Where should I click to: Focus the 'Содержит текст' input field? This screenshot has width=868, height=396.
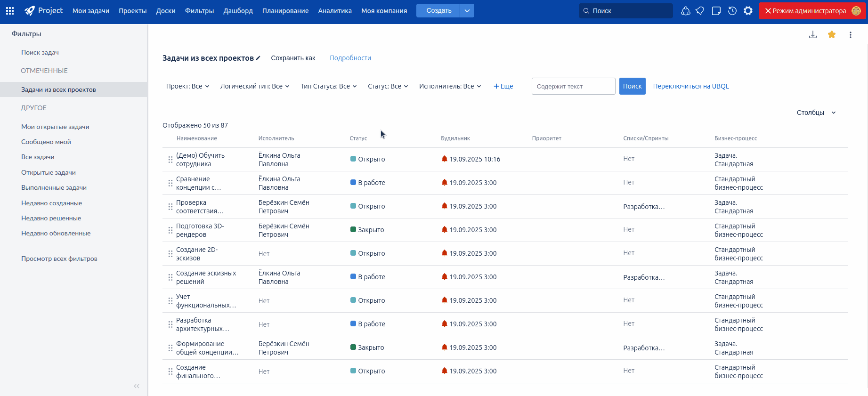[573, 86]
